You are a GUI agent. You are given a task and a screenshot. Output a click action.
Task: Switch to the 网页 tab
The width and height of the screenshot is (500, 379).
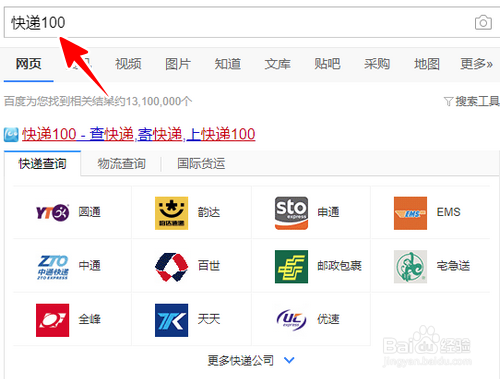point(29,64)
